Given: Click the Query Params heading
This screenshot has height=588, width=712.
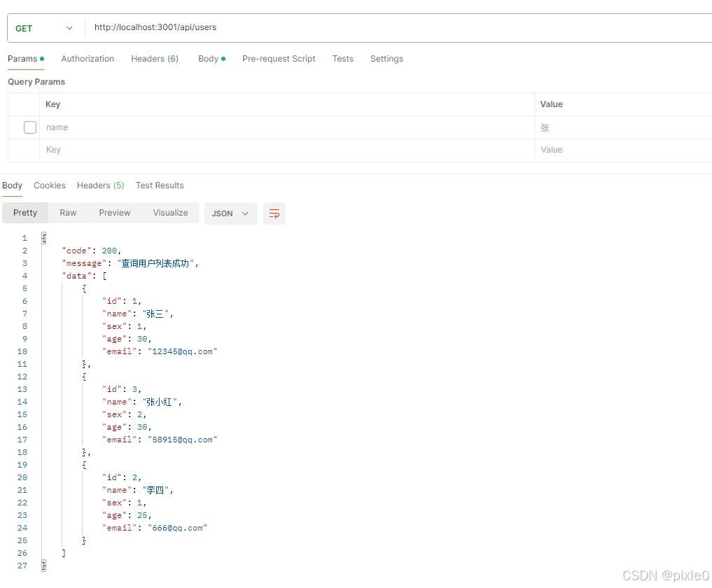Looking at the screenshot, I should (x=36, y=82).
